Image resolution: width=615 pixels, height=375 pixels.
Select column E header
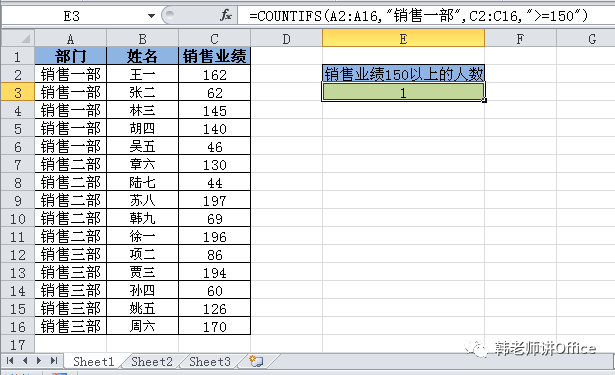click(403, 39)
